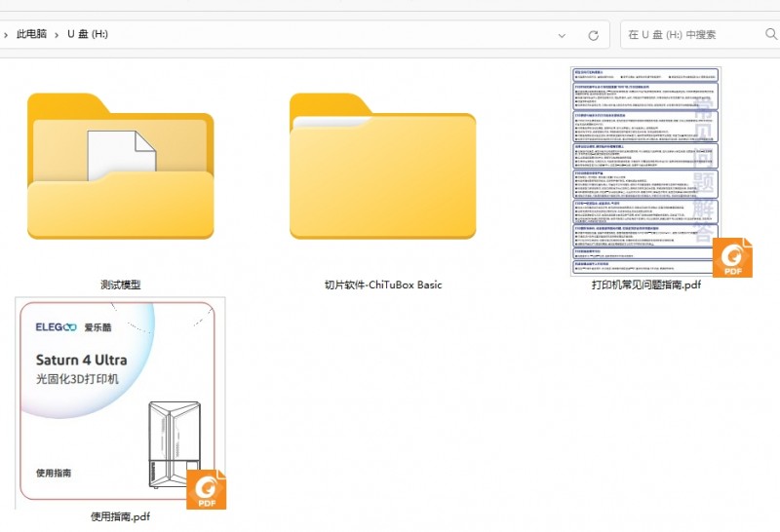The image size is (780, 532).
Task: Click the 测试模型 folder name label
Action: click(x=120, y=285)
